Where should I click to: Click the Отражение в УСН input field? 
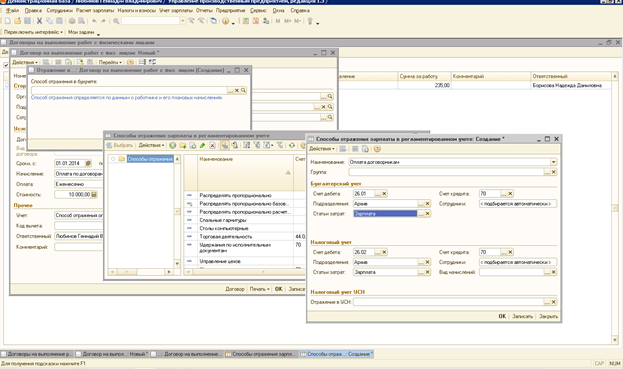pyautogui.click(x=449, y=302)
